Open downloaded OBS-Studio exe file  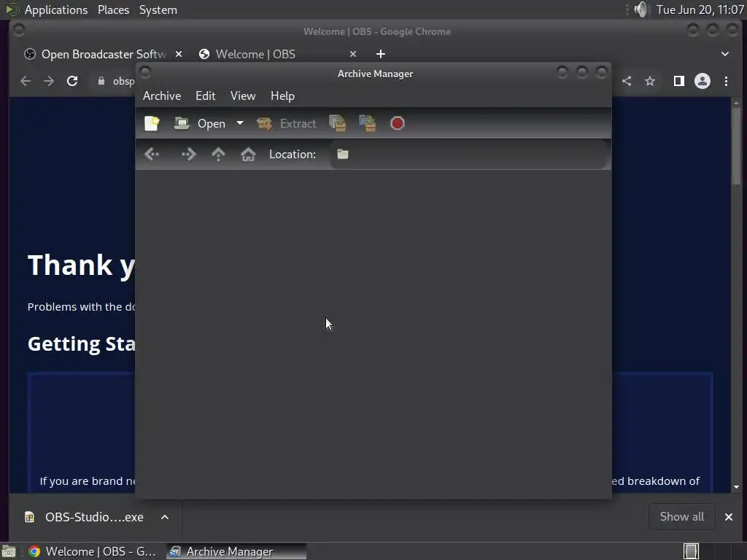tap(85, 517)
